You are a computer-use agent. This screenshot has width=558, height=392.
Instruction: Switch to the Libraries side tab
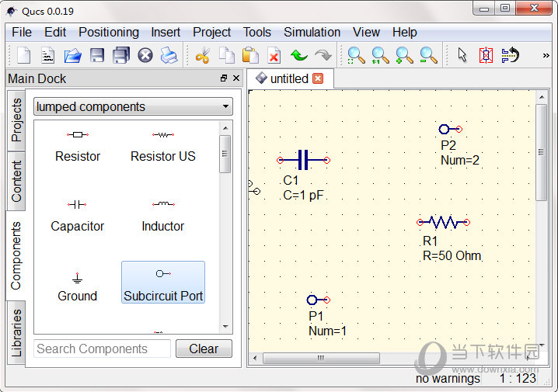point(16,333)
